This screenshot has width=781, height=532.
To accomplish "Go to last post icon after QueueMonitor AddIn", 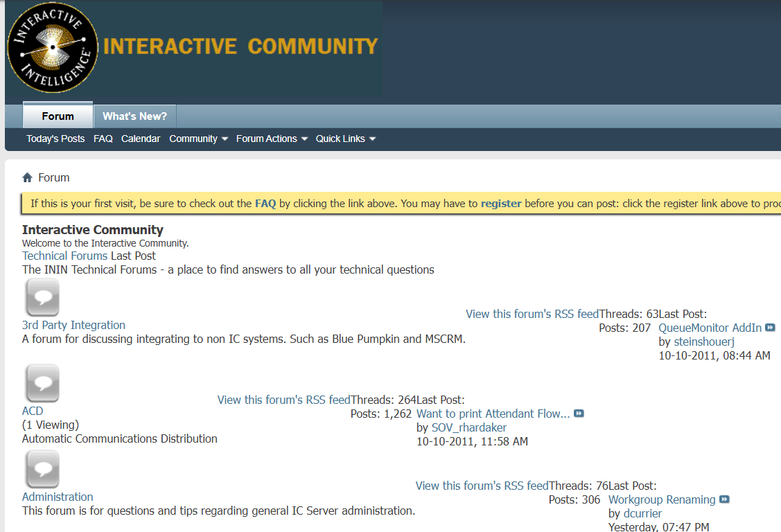I will 770,328.
